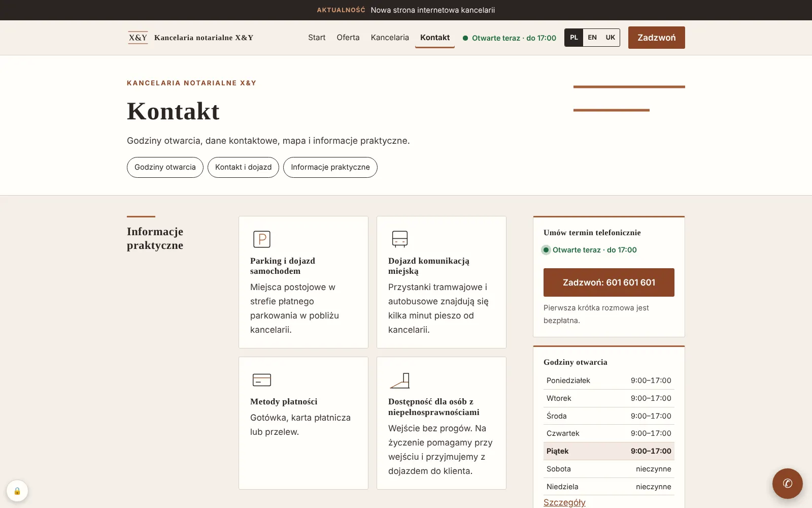
Task: Click the Wtorek hours row
Action: pyautogui.click(x=609, y=398)
